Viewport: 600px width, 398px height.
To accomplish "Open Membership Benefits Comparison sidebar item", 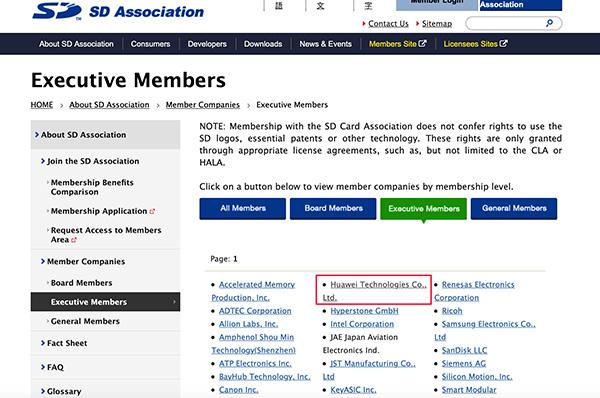I will coord(92,187).
